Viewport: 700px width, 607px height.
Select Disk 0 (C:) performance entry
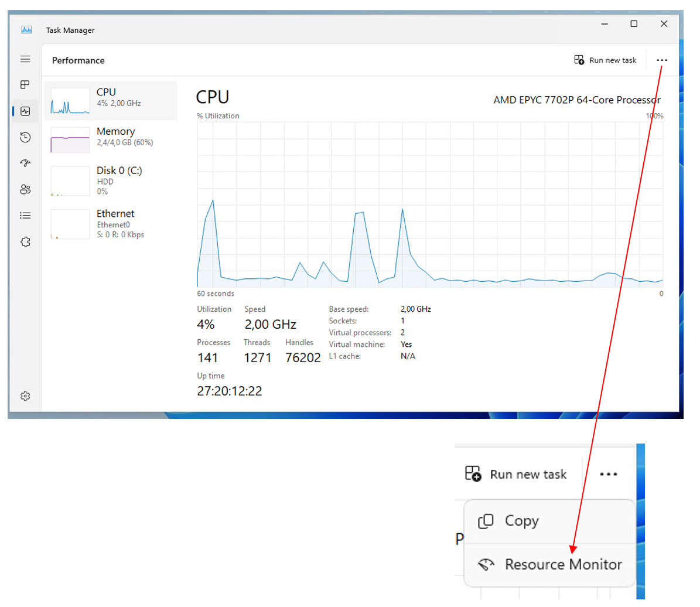(x=111, y=180)
